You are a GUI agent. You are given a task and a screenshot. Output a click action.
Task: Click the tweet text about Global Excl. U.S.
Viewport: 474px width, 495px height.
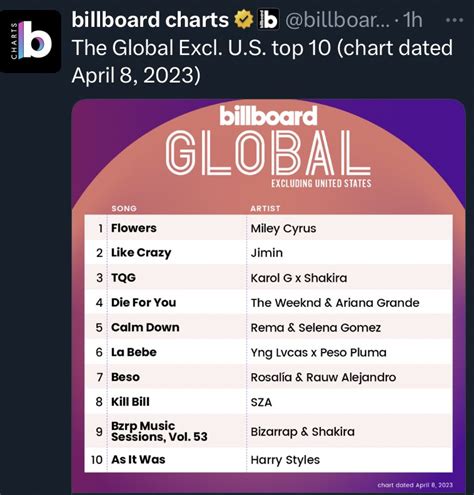click(262, 61)
